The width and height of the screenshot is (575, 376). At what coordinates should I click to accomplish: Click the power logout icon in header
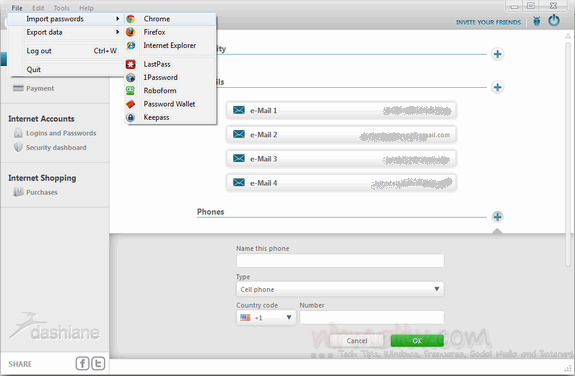pos(554,20)
